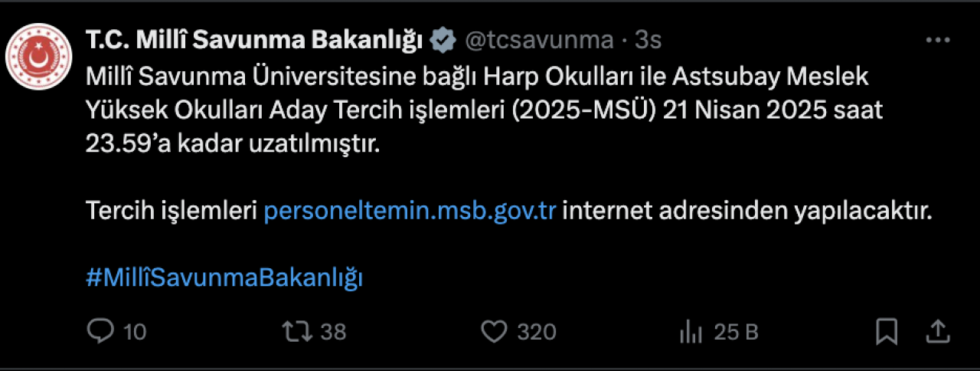Click the T.C. Millî Savunma Bakanlığı display name
This screenshot has height=371, width=980.
coord(255,41)
